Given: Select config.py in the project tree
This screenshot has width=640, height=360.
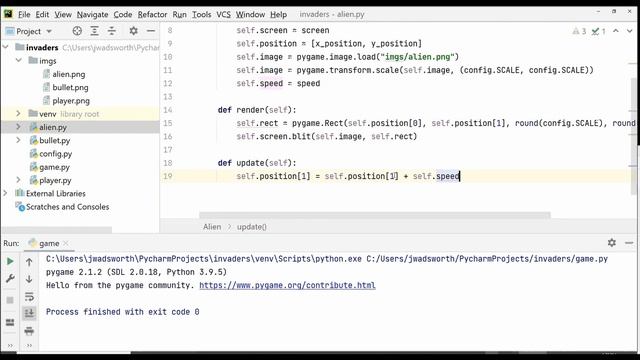Looking at the screenshot, I should pyautogui.click(x=56, y=153).
